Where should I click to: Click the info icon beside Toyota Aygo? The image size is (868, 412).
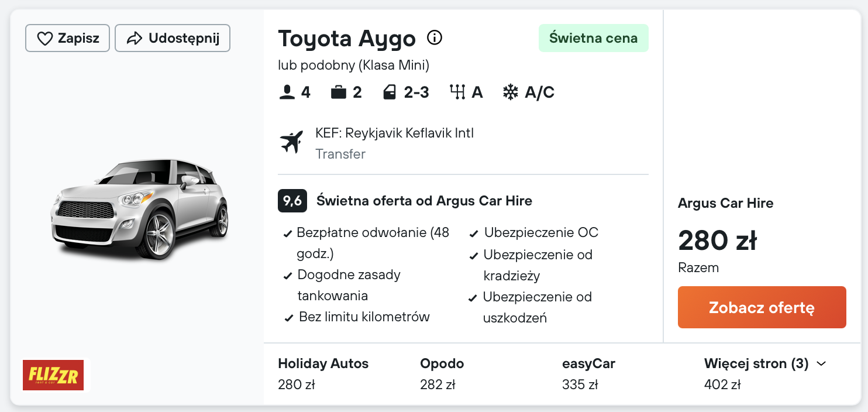tap(435, 38)
